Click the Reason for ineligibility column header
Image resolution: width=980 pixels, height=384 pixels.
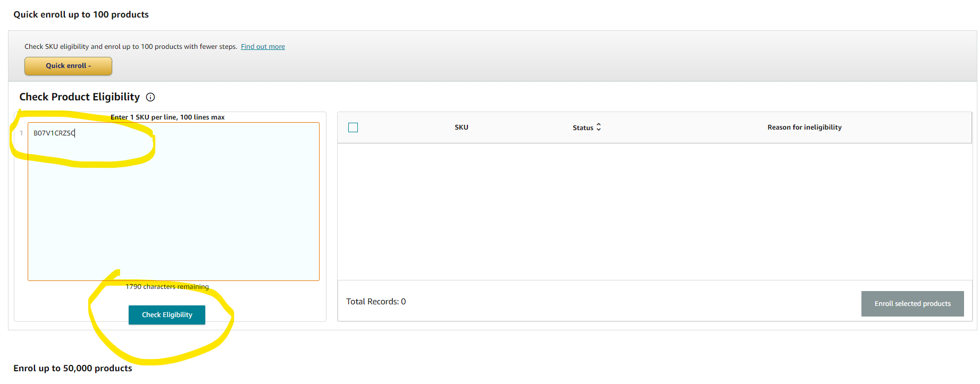click(804, 127)
